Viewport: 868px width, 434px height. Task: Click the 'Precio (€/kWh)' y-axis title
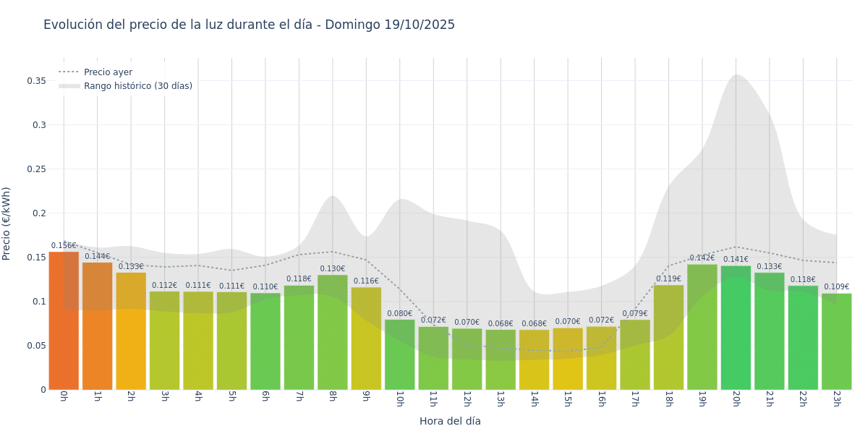click(x=7, y=224)
